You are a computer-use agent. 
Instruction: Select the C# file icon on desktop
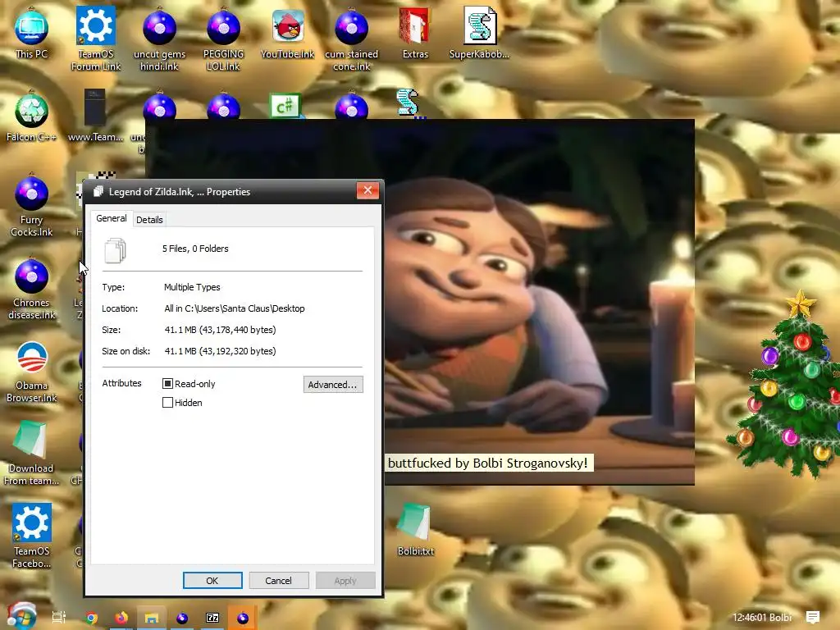coord(285,106)
